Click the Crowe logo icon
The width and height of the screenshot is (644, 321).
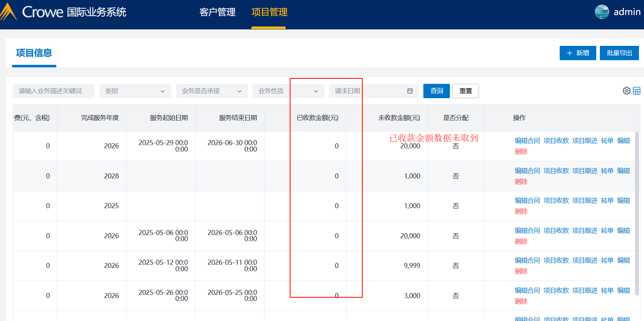click(x=9, y=12)
